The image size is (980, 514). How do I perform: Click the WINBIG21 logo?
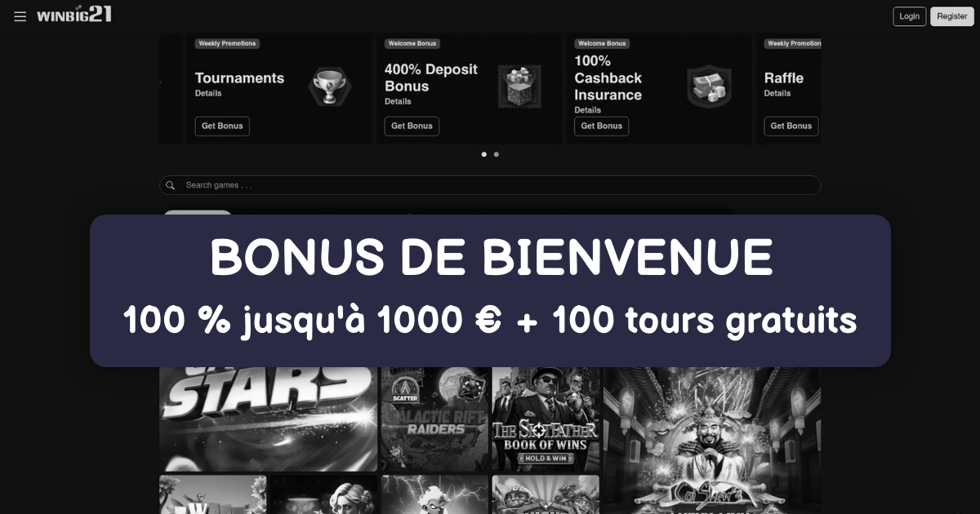pyautogui.click(x=74, y=15)
